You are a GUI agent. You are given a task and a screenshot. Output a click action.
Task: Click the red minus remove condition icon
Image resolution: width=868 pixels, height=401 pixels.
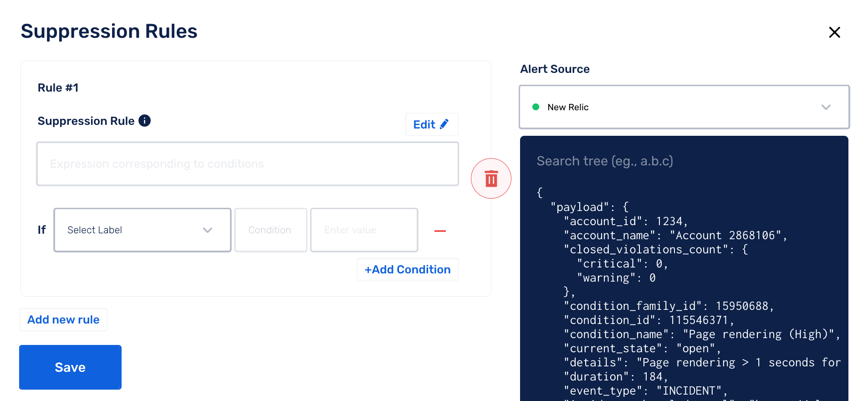[440, 231]
